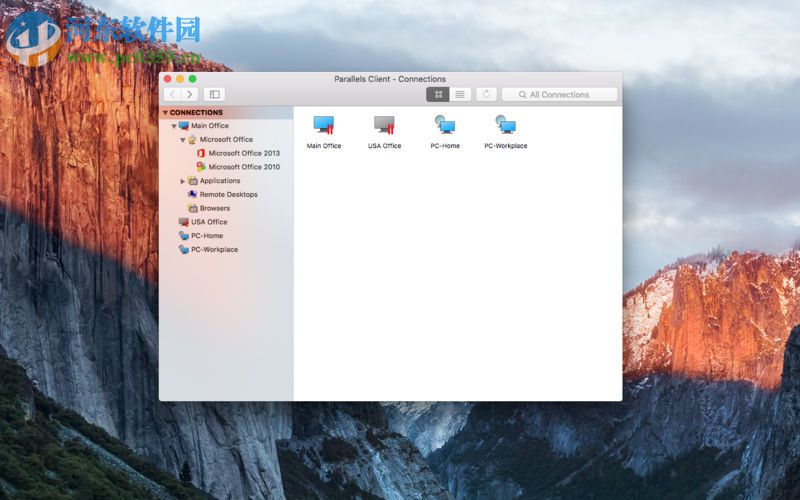Select 'Microsoft Office 2013' tree row
The width and height of the screenshot is (800, 500).
coord(244,153)
